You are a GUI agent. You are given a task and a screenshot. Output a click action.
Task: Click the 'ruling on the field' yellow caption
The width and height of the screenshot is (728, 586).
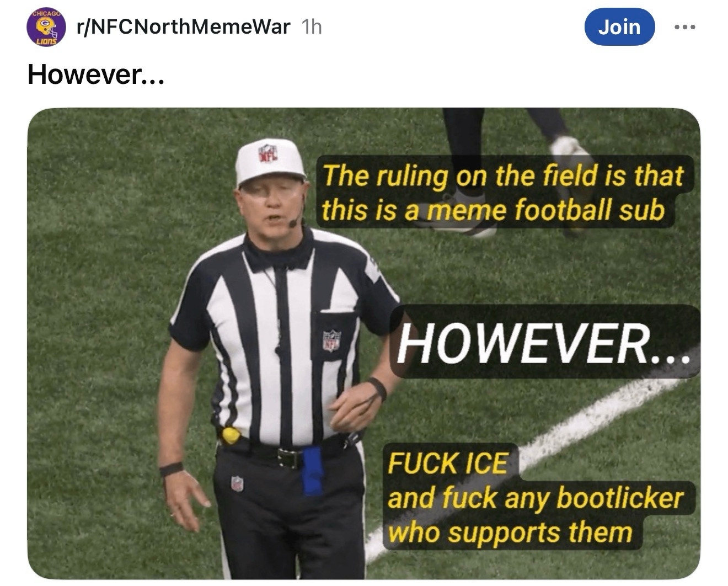tap(503, 193)
